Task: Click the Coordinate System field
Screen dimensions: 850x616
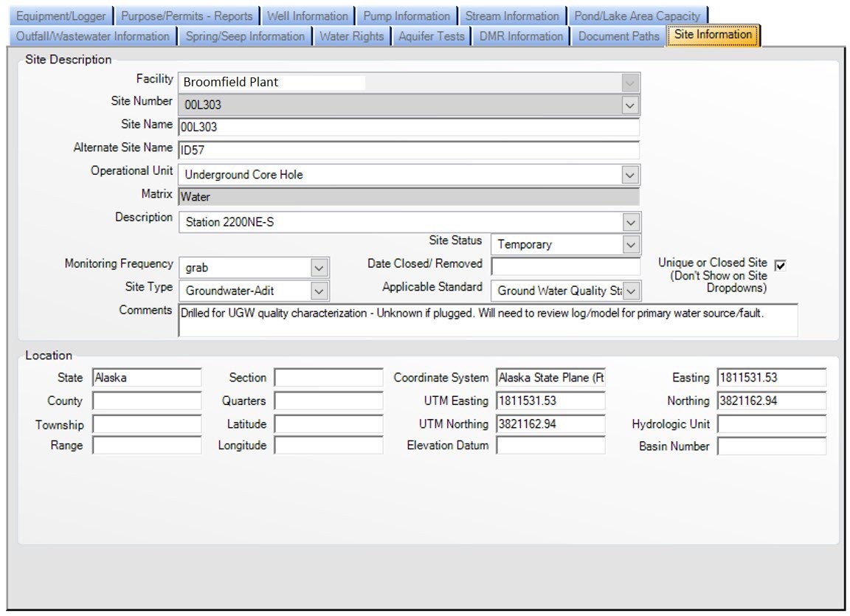Action: coord(550,378)
